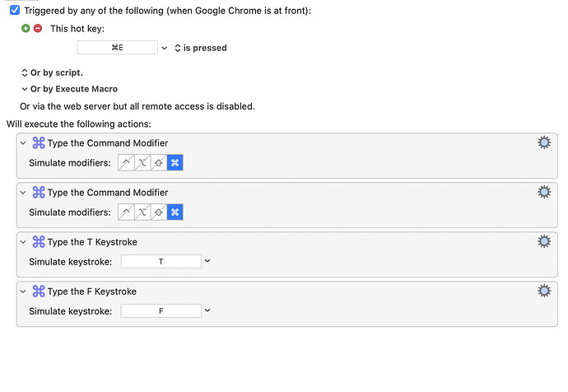
Task: Click the red remove trigger button
Action: pyautogui.click(x=37, y=28)
